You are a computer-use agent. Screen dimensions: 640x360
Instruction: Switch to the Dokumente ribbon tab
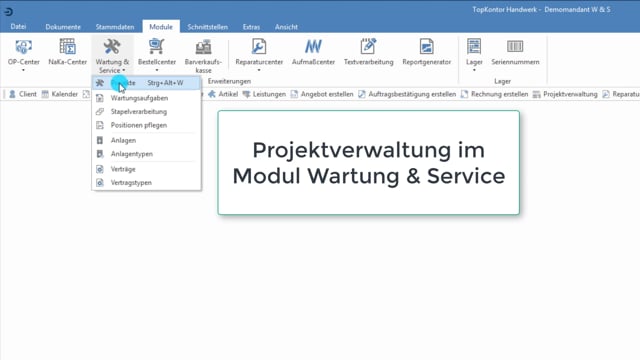[x=63, y=27]
